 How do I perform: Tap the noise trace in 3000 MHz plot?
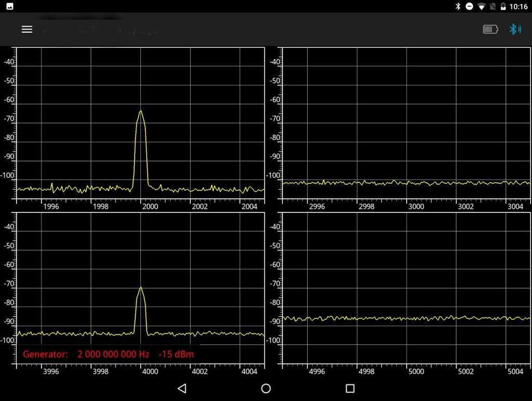click(406, 183)
